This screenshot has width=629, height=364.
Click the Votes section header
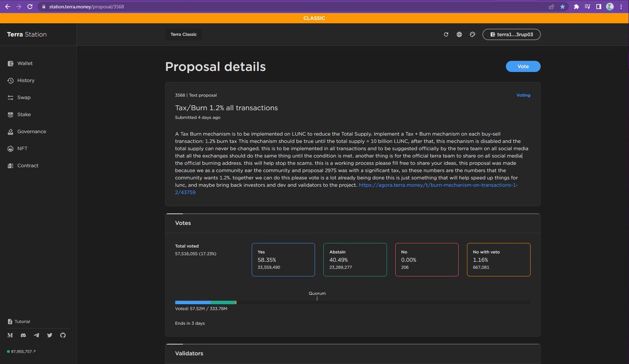pyautogui.click(x=183, y=223)
